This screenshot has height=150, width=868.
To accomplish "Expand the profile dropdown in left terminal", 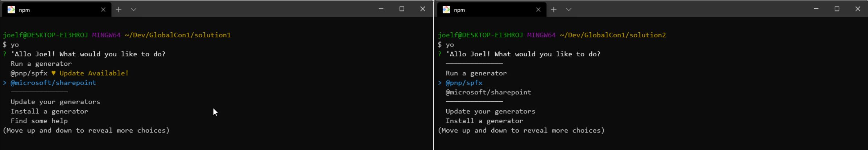I will tap(133, 10).
